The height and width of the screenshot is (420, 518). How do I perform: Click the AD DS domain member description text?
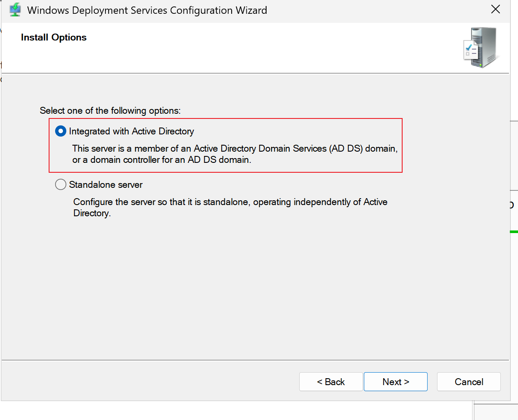pos(235,154)
